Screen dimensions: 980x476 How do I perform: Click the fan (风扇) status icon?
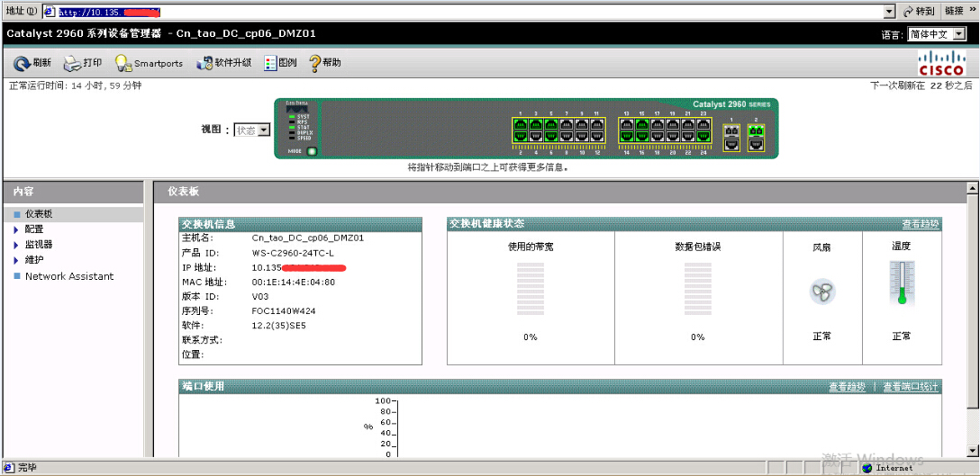pyautogui.click(x=821, y=292)
